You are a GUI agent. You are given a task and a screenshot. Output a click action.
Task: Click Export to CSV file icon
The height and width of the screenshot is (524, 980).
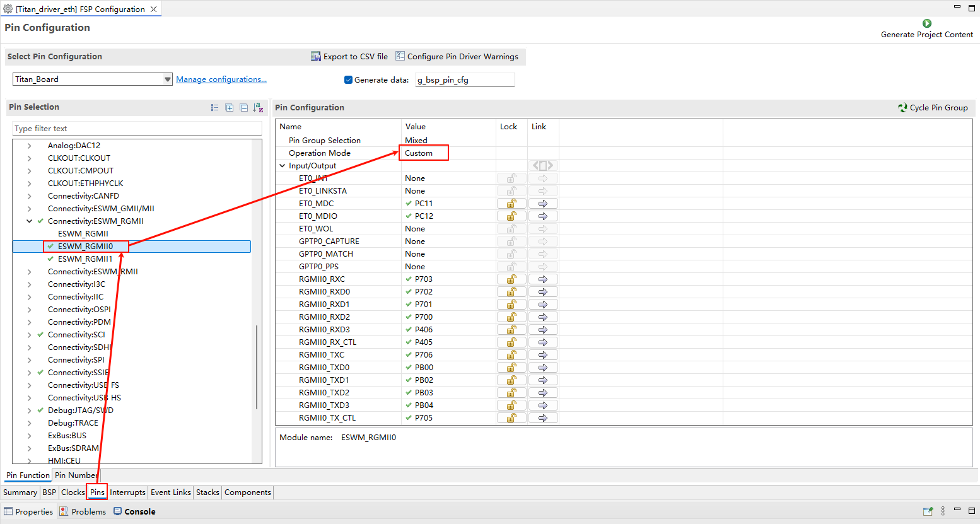click(x=316, y=57)
